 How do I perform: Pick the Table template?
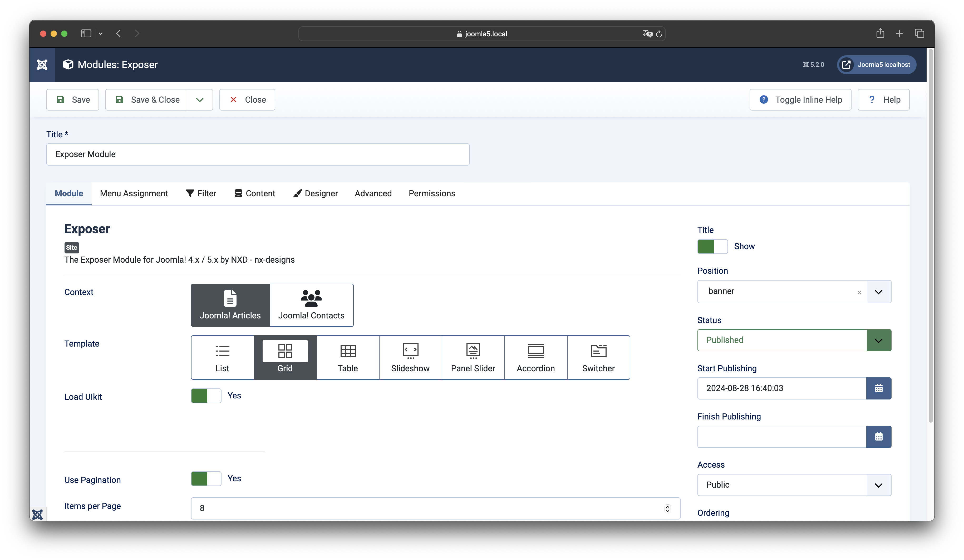pos(348,357)
